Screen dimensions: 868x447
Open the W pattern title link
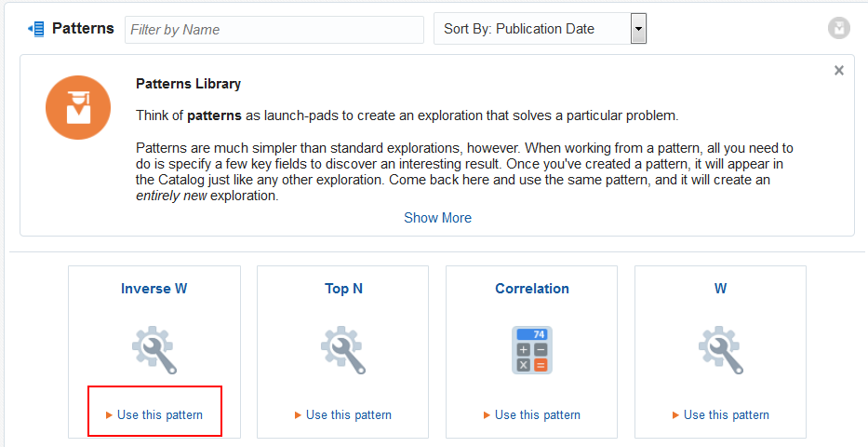(720, 289)
